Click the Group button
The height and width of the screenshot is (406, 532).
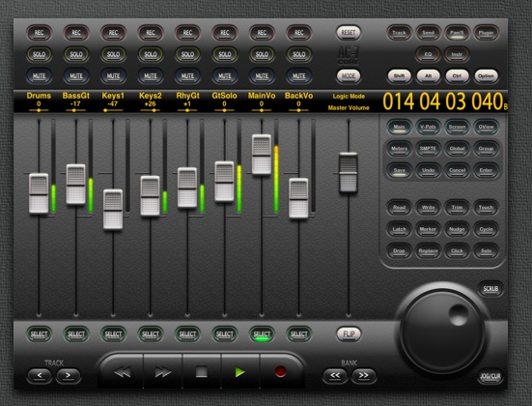point(486,149)
